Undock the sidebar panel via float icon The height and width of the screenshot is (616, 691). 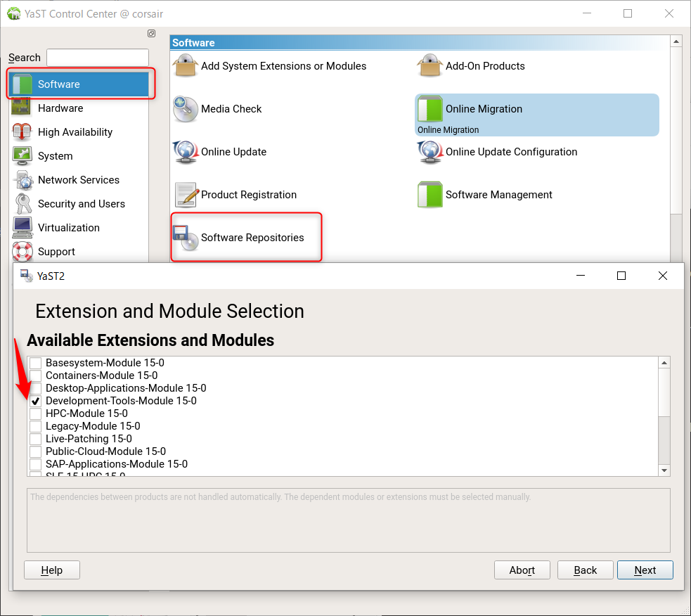coord(152,34)
